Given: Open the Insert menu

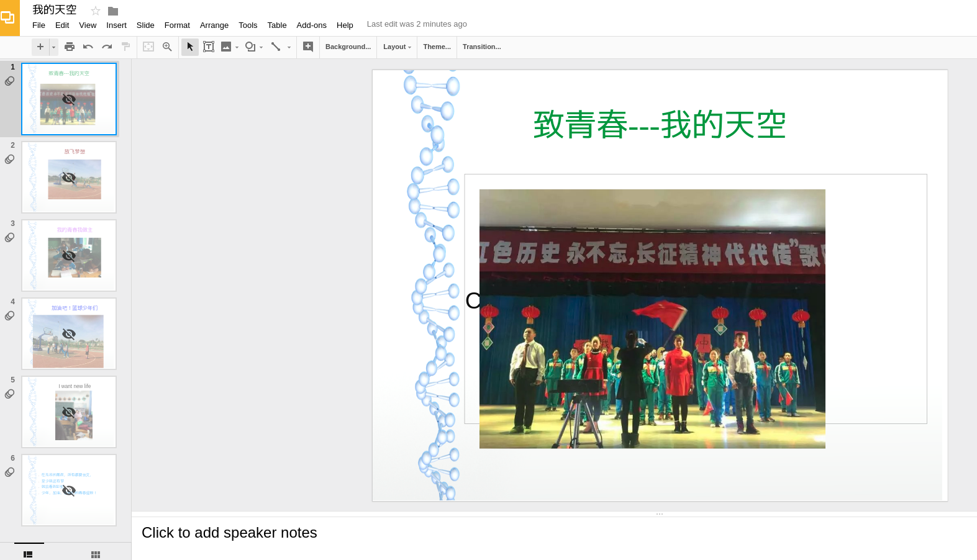Looking at the screenshot, I should (116, 25).
